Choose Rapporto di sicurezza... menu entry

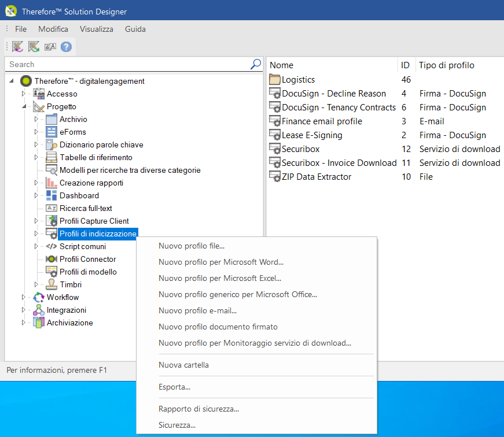(x=256, y=409)
